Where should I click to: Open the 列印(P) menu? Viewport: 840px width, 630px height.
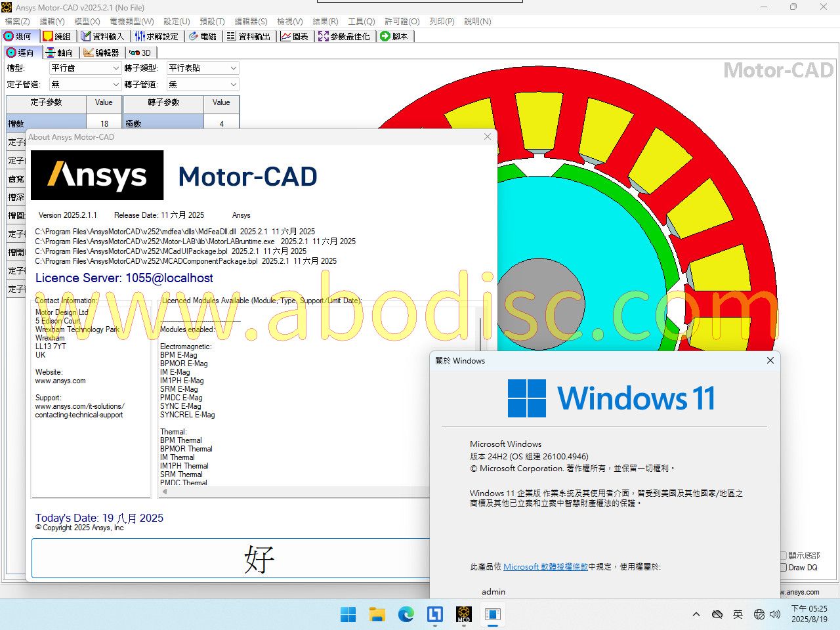pyautogui.click(x=442, y=21)
